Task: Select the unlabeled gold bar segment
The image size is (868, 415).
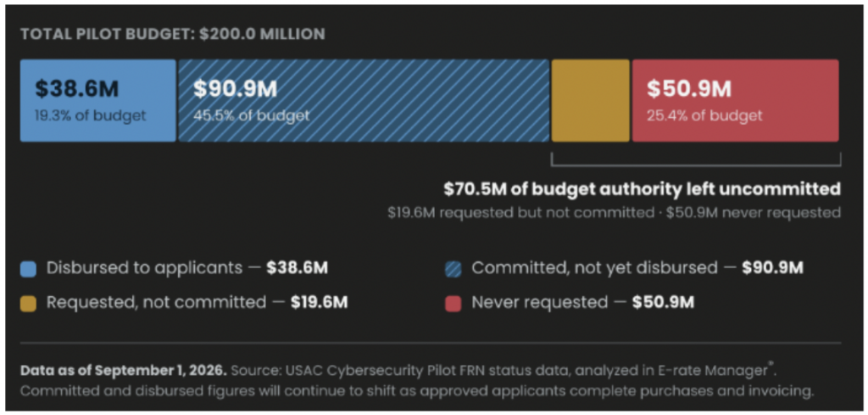Action: point(590,101)
